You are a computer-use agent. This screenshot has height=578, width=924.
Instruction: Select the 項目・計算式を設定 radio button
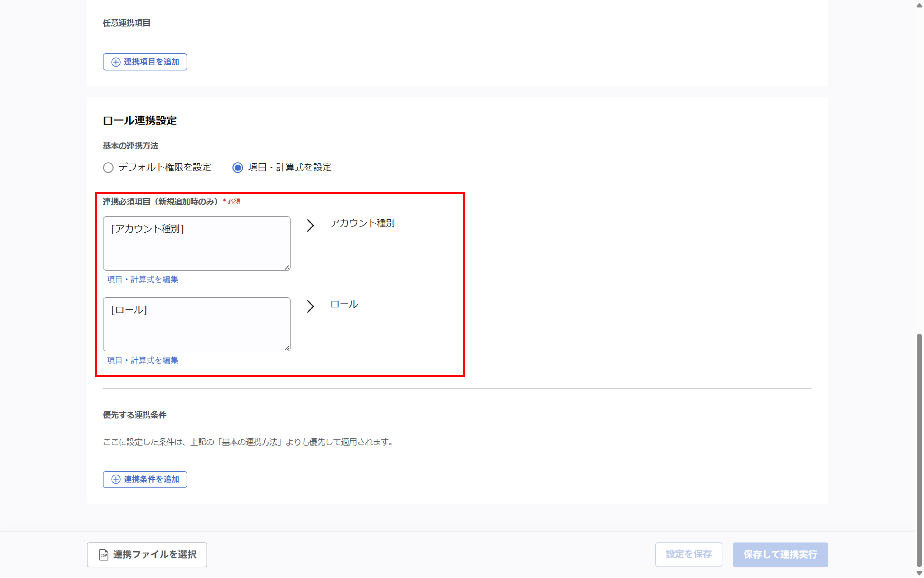[x=238, y=167]
